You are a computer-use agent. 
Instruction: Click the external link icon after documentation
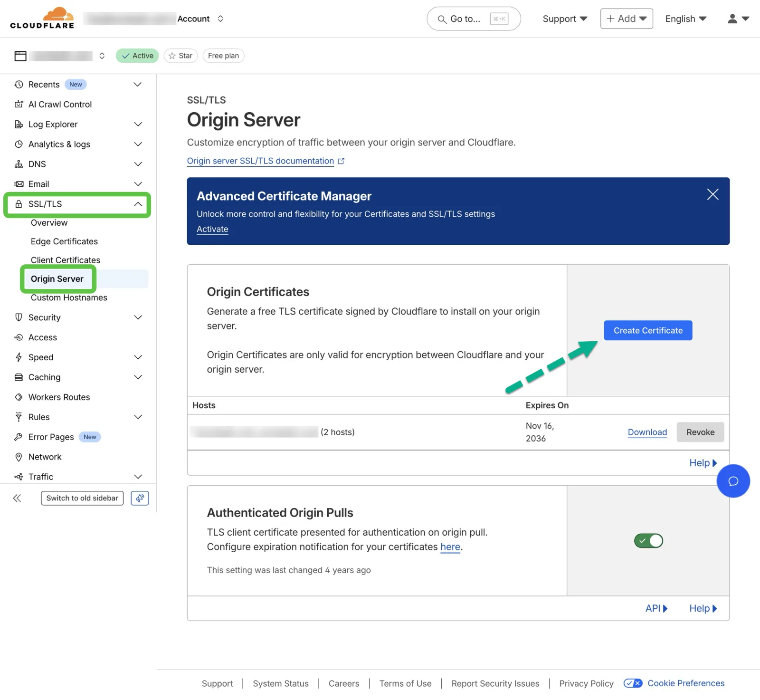[341, 161]
